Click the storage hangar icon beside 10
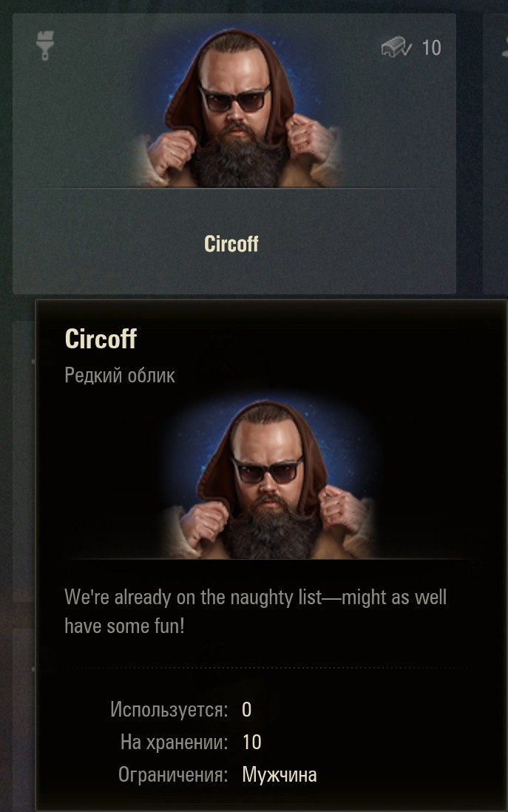 pos(396,47)
